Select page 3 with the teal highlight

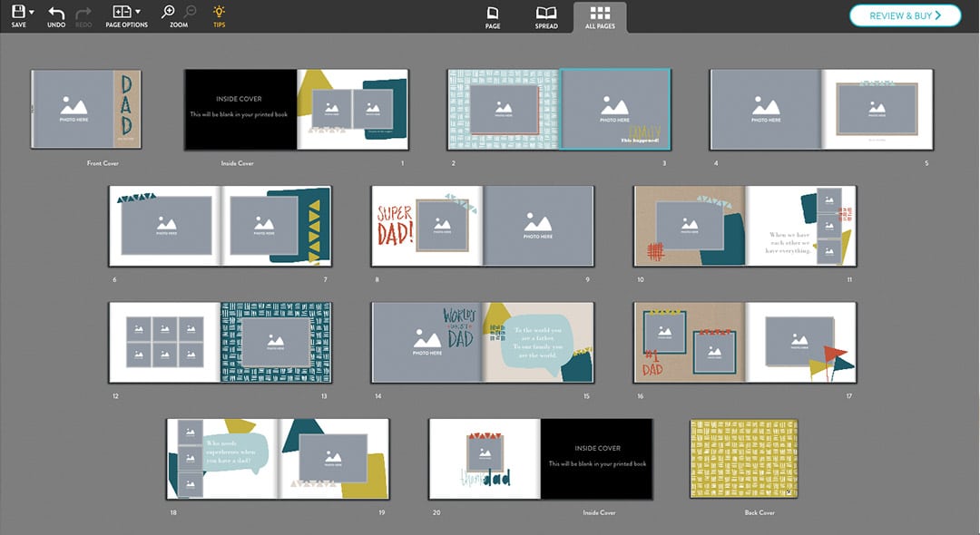pyautogui.click(x=614, y=109)
